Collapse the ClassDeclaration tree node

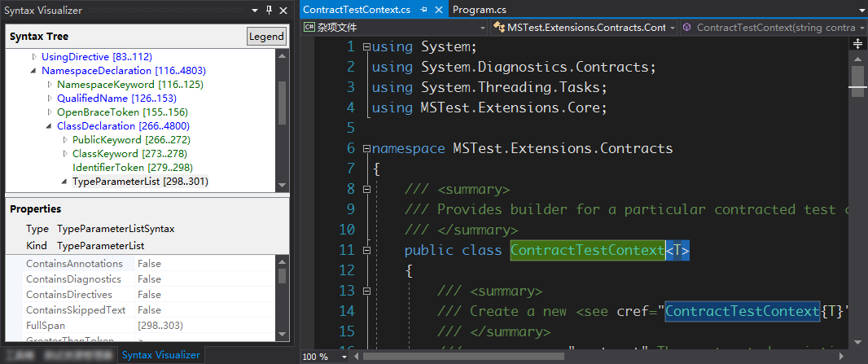[x=50, y=126]
